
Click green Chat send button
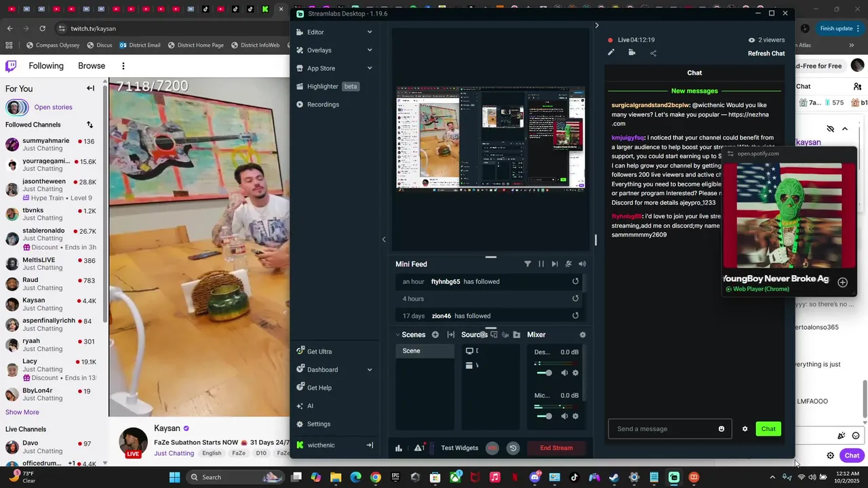point(768,429)
